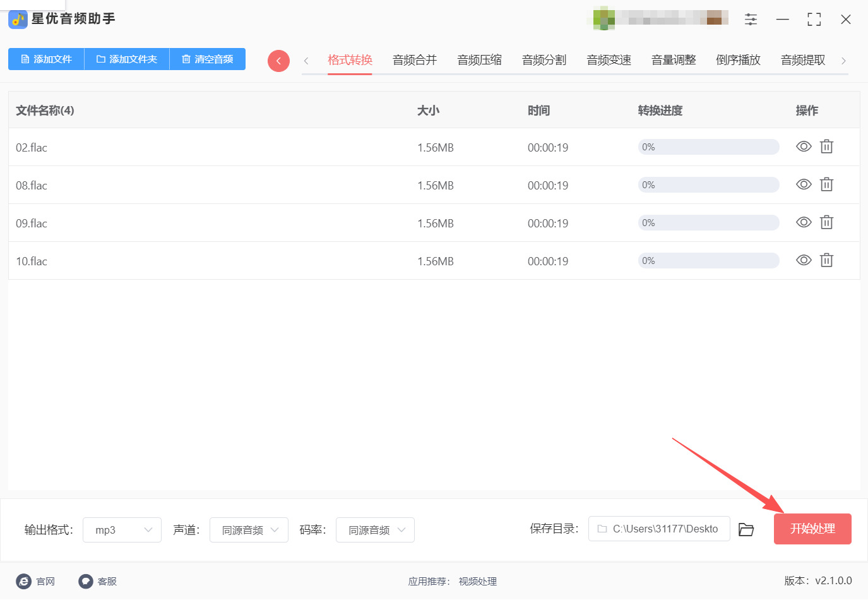
Task: Click the 官网 browser icon
Action: [23, 581]
